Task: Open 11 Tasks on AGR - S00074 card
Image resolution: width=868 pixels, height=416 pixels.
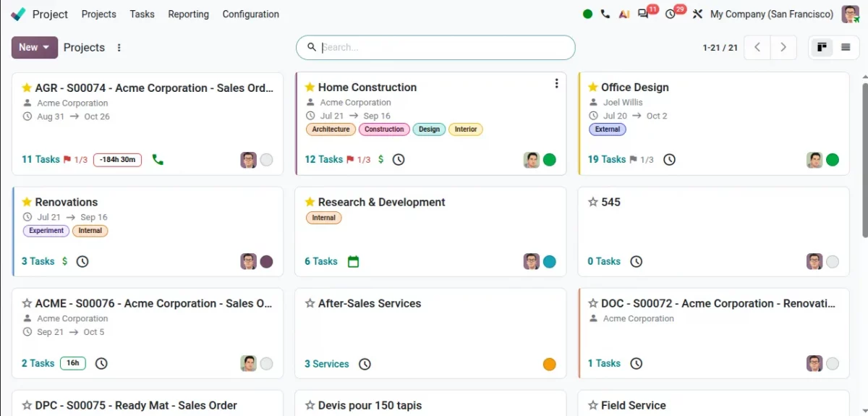Action: [41, 159]
